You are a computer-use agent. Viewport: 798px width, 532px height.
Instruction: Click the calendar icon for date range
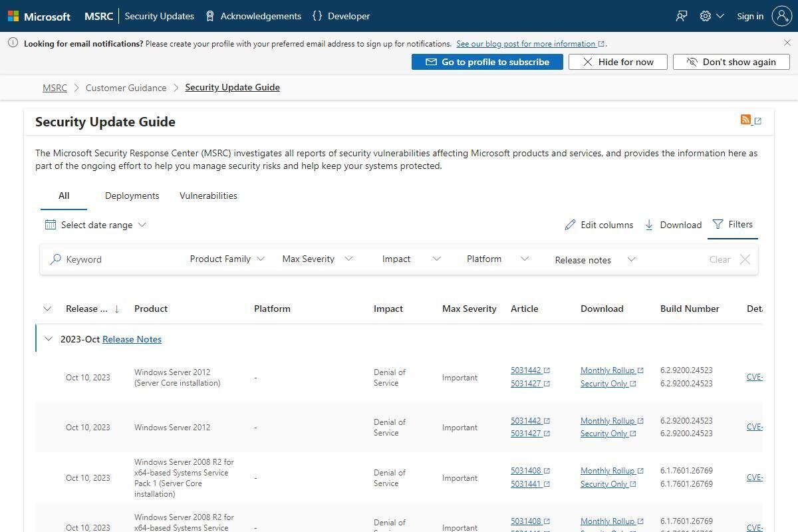point(51,225)
